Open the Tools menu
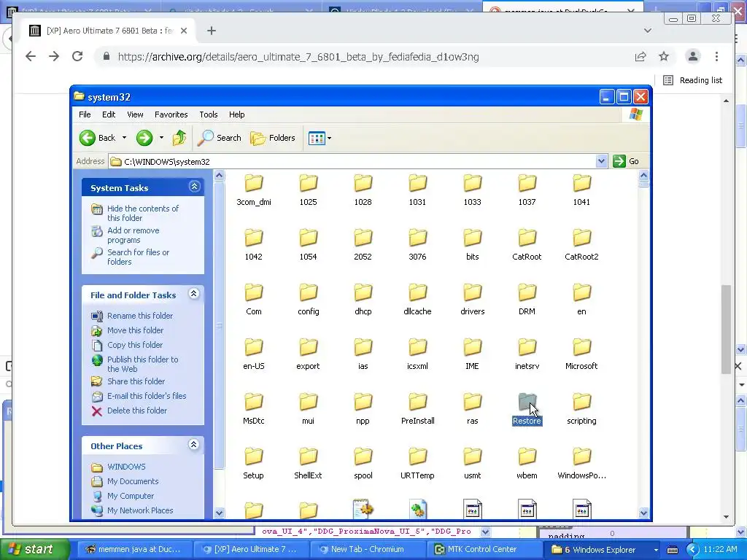 pyautogui.click(x=208, y=114)
